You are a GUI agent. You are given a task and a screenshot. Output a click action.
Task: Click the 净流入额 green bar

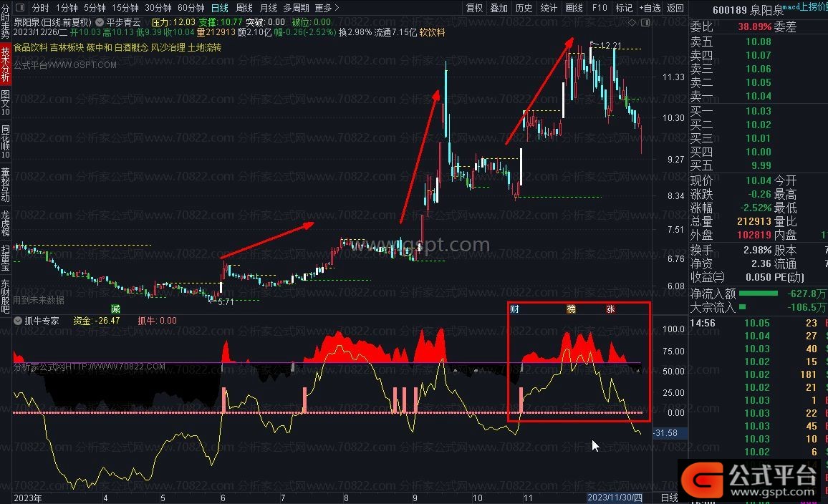tap(759, 294)
